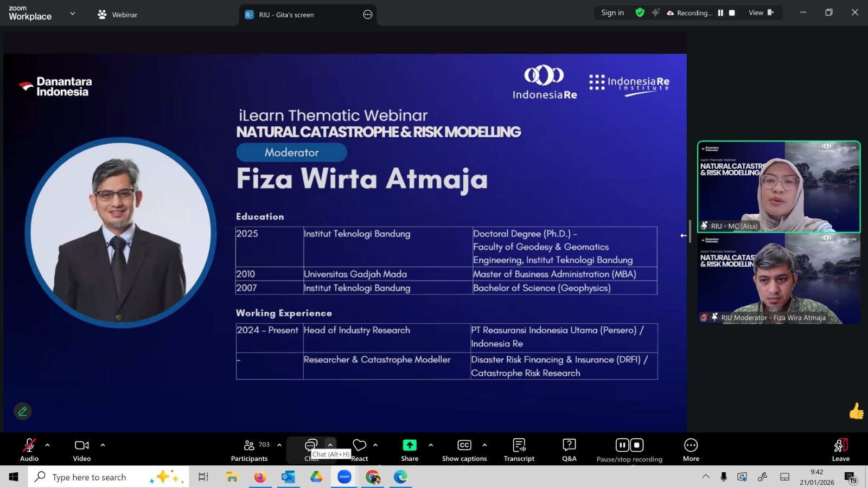Click the Sign in button
868x488 pixels.
coord(612,12)
